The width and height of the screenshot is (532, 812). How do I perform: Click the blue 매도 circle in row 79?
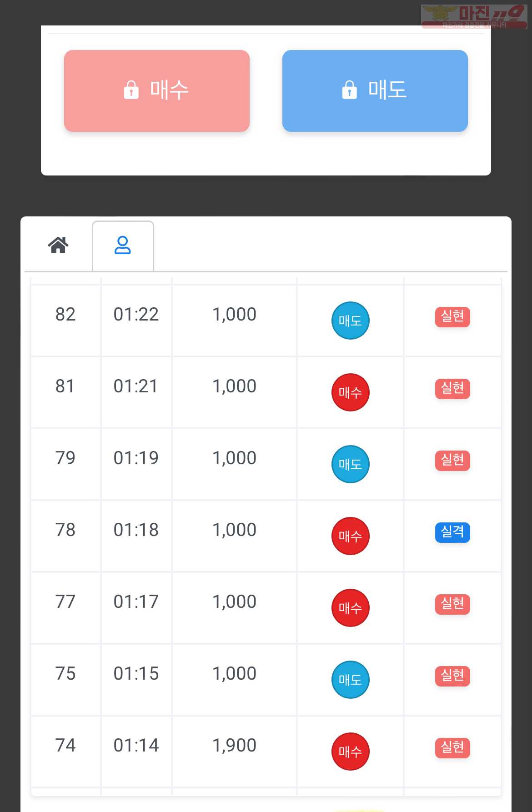(350, 464)
